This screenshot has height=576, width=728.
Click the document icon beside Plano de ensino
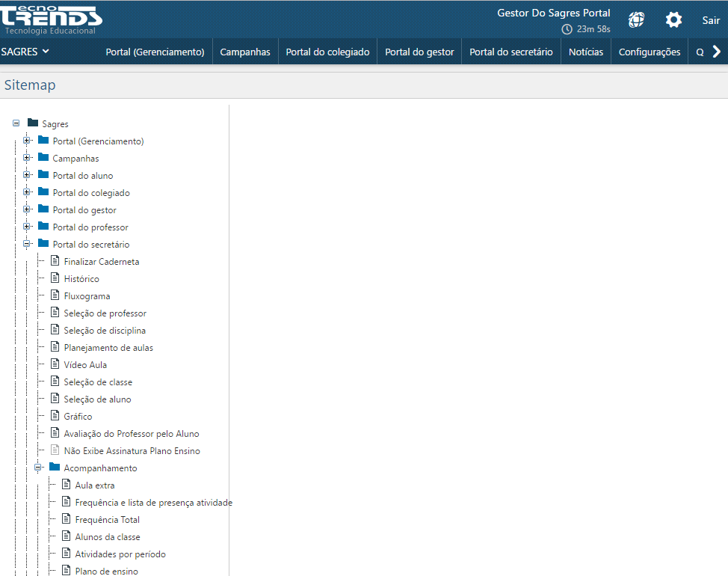(67, 571)
